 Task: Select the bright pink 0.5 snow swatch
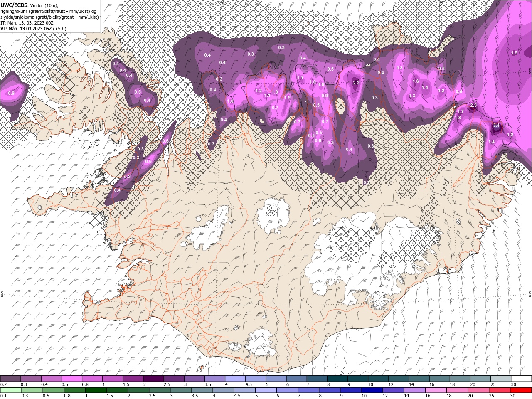point(72,379)
